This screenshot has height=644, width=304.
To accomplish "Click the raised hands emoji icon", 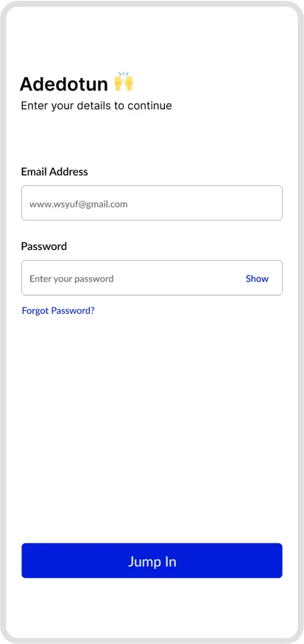I will coord(124,82).
